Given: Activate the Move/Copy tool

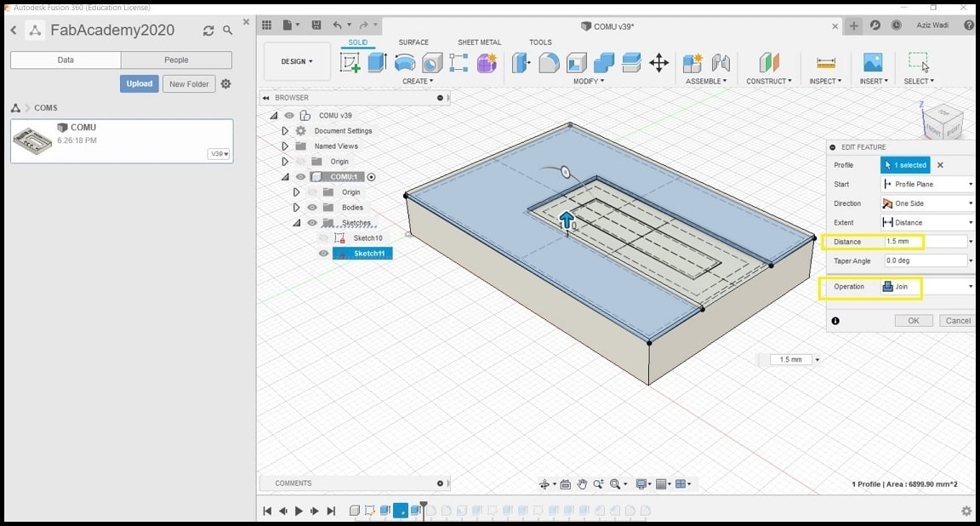Looking at the screenshot, I should [658, 63].
